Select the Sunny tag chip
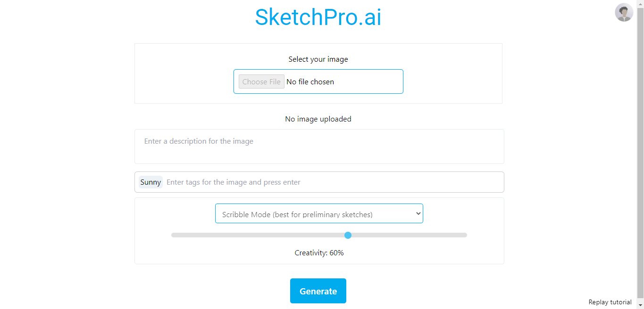The height and width of the screenshot is (309, 644). [x=151, y=182]
